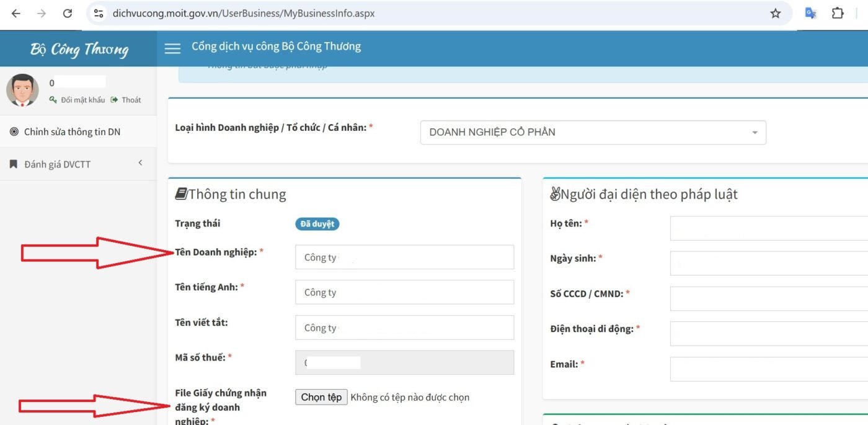Viewport: 868px width, 425px height.
Task: Click the Mã số thuế field
Action: tap(404, 362)
